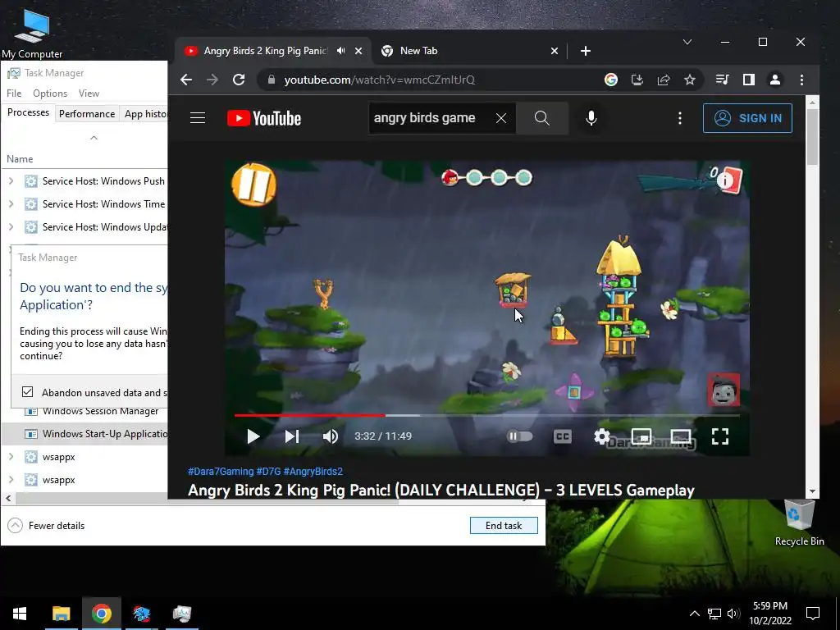Screen dimensions: 840x630
Task: Expand Service Host: Windows Update row
Action: [11, 227]
